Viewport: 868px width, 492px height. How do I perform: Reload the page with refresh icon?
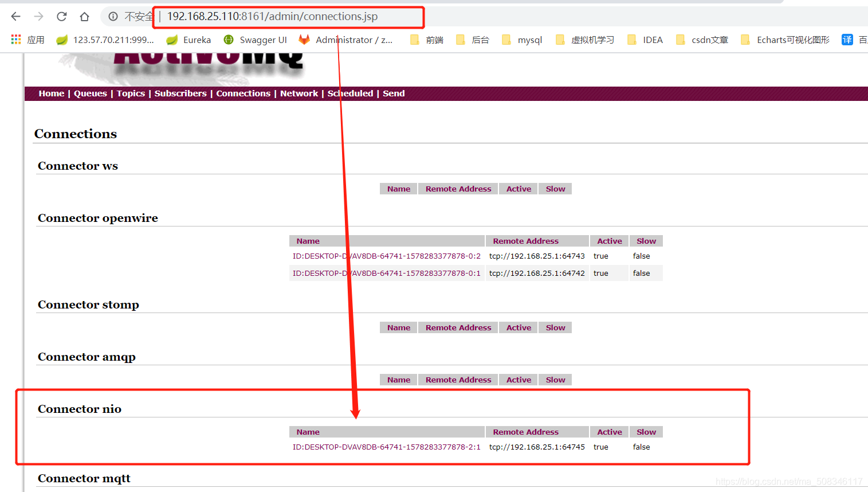[61, 17]
